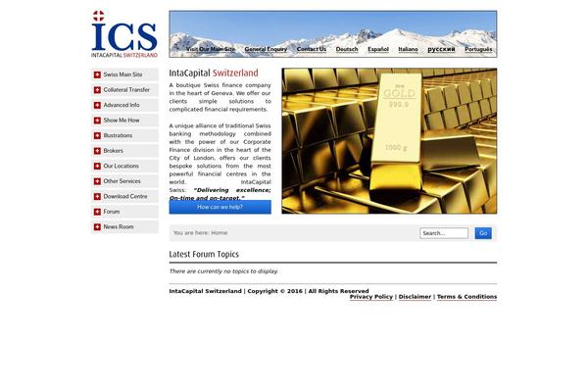
Task: Click the Swiss cross icon beside Brokers
Action: coord(97,151)
